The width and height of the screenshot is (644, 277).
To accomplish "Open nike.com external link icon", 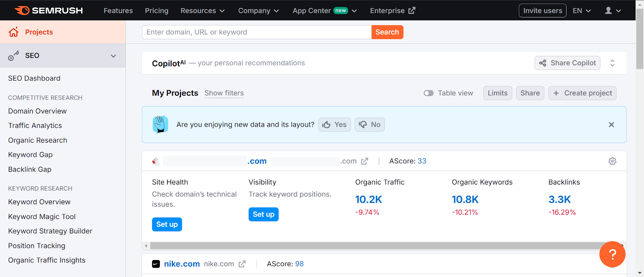I will pos(242,264).
